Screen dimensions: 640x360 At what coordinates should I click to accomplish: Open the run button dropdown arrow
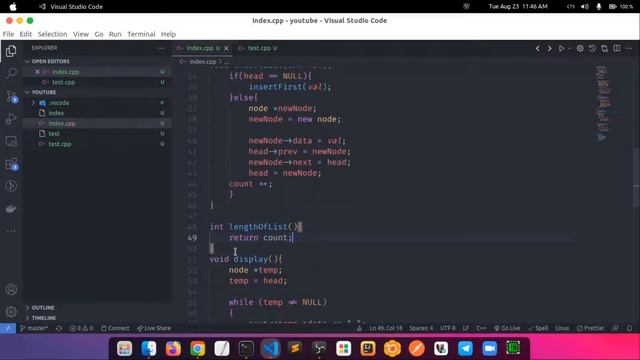click(x=569, y=49)
